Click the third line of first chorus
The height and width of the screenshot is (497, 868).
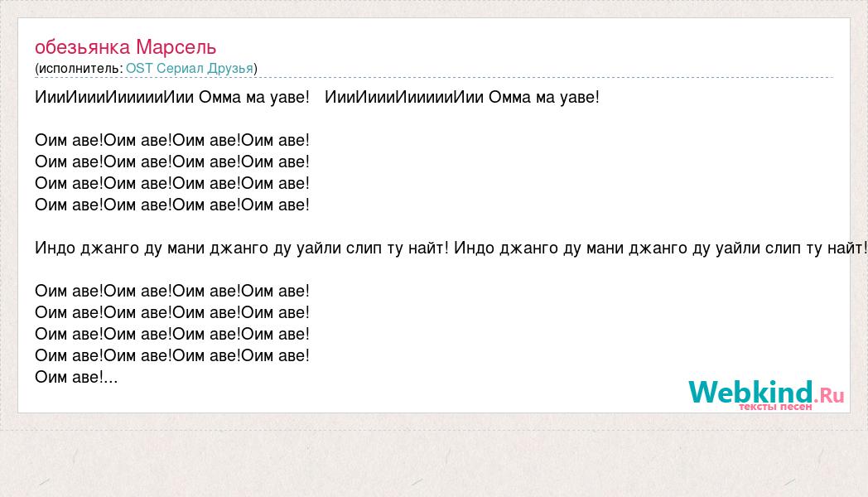click(172, 184)
